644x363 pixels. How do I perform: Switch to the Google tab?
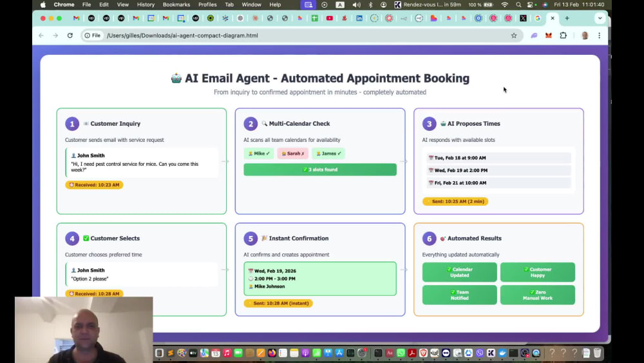click(x=538, y=18)
